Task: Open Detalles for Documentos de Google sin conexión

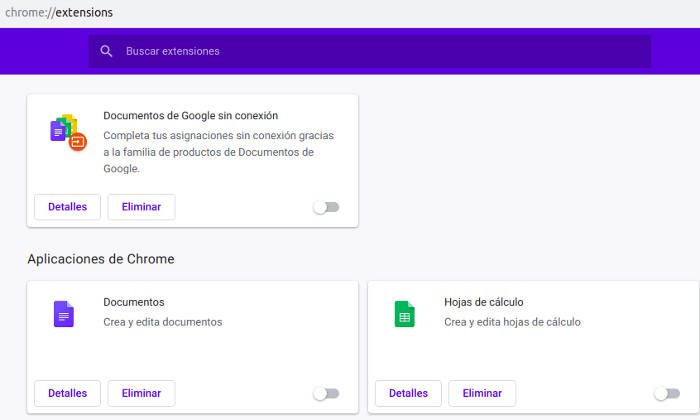Action: pos(67,207)
